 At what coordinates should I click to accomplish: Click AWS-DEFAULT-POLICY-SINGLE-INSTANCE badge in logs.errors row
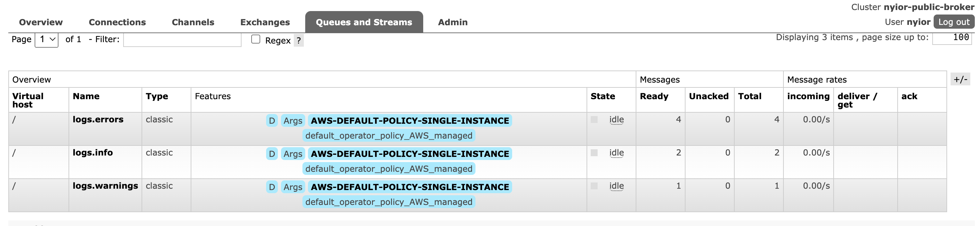click(410, 120)
